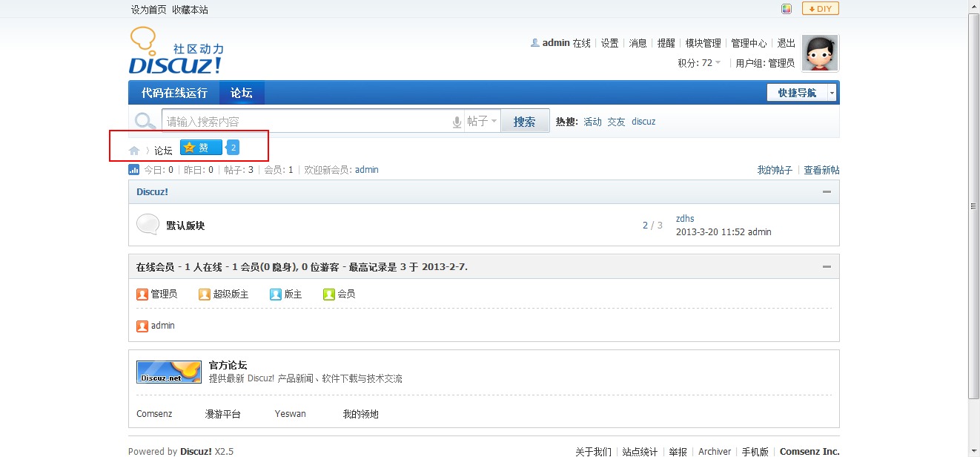Open Comsenz Inc. footer link
This screenshot has width=980, height=457.
[810, 451]
